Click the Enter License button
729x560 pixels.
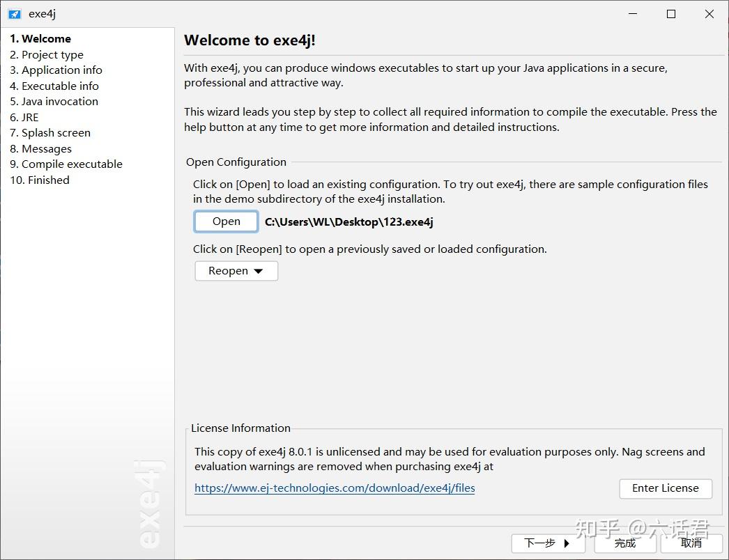666,488
